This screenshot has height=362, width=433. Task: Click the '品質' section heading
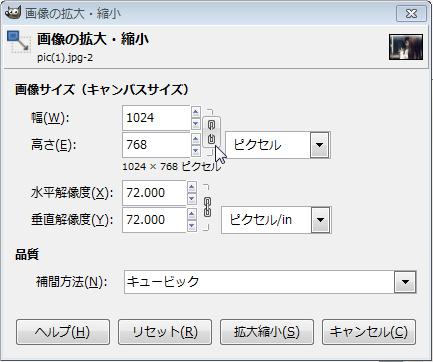coord(27,254)
